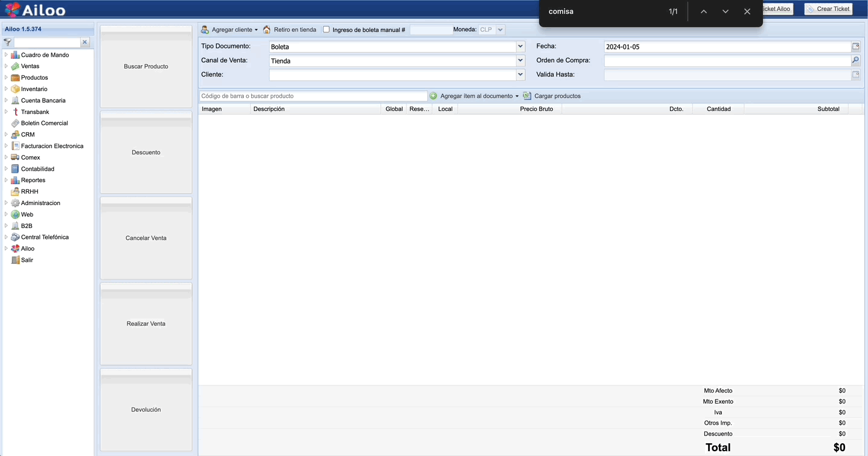This screenshot has height=456, width=868.
Task: Select Boletin Comercial in sidebar
Action: click(x=45, y=123)
